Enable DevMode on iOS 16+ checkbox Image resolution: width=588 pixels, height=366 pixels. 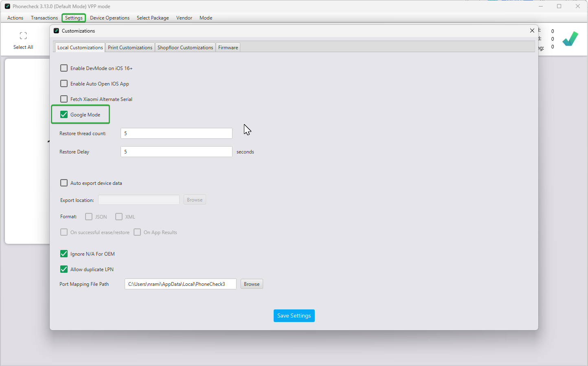click(x=64, y=68)
